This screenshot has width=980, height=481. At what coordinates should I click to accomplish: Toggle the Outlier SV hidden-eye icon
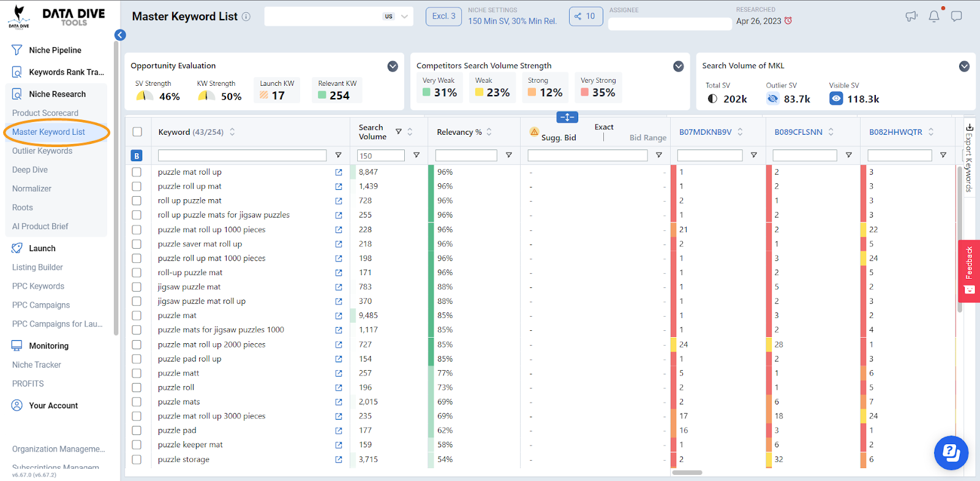pos(773,99)
